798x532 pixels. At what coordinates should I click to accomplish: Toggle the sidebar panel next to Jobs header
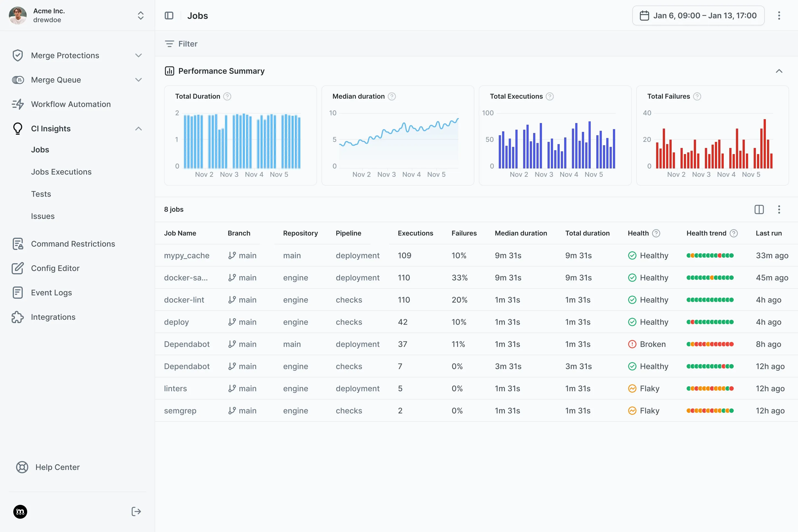coord(169,15)
